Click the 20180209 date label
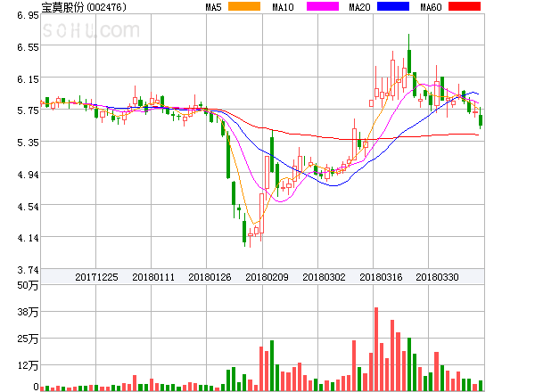The image size is (535, 392). tap(267, 277)
